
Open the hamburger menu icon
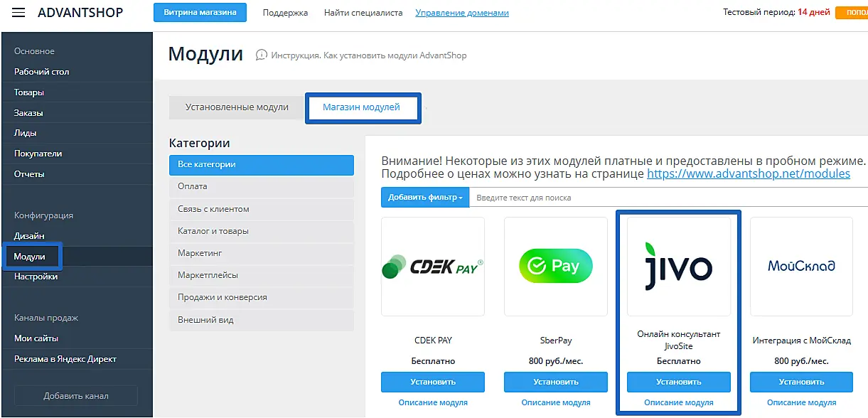point(18,13)
